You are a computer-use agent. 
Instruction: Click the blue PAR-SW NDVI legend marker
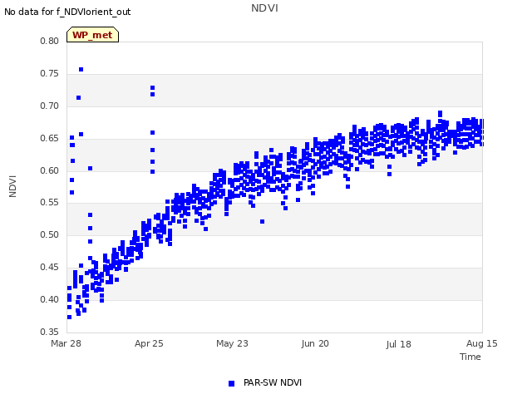231,383
